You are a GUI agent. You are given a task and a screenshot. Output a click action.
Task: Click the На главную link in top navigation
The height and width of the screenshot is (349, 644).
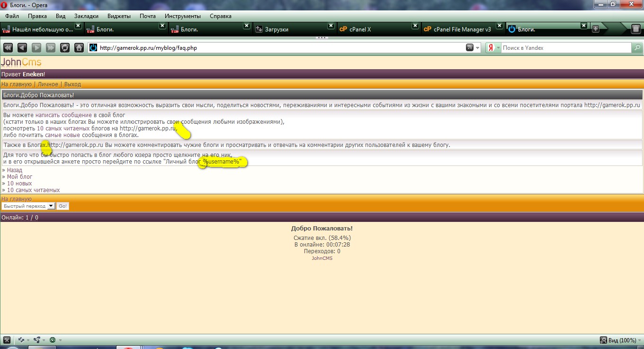[17, 84]
